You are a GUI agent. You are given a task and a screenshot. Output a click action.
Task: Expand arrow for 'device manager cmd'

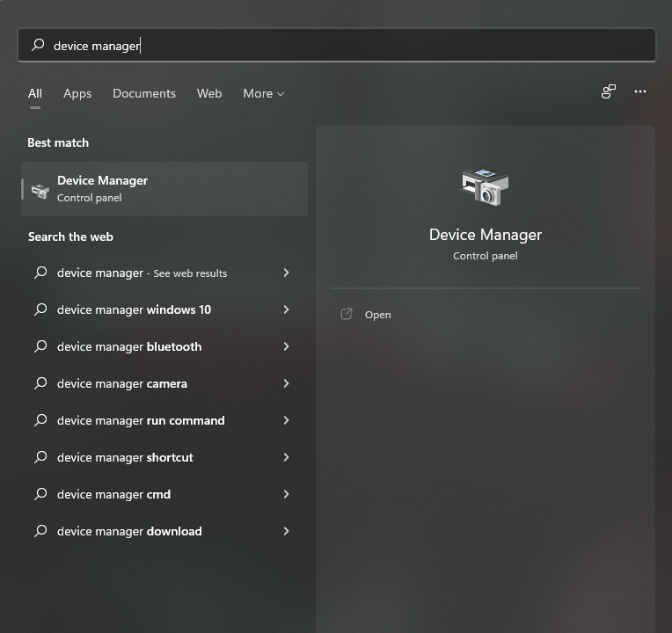tap(286, 494)
